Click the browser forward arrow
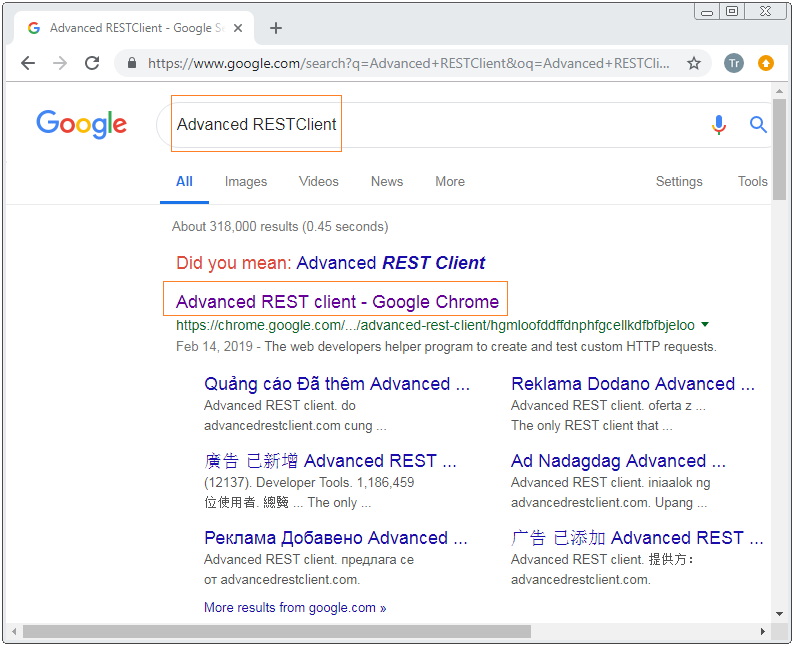Screen dimensions: 794x646 (x=60, y=63)
